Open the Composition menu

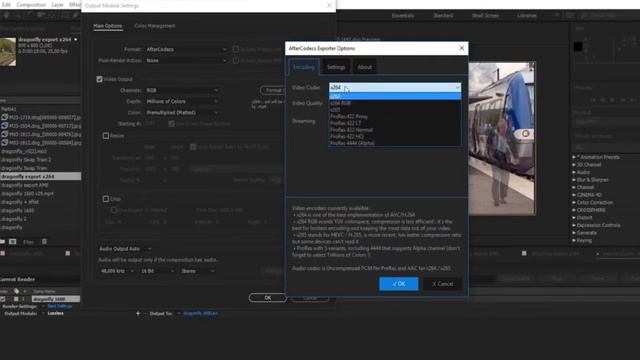click(31, 5)
